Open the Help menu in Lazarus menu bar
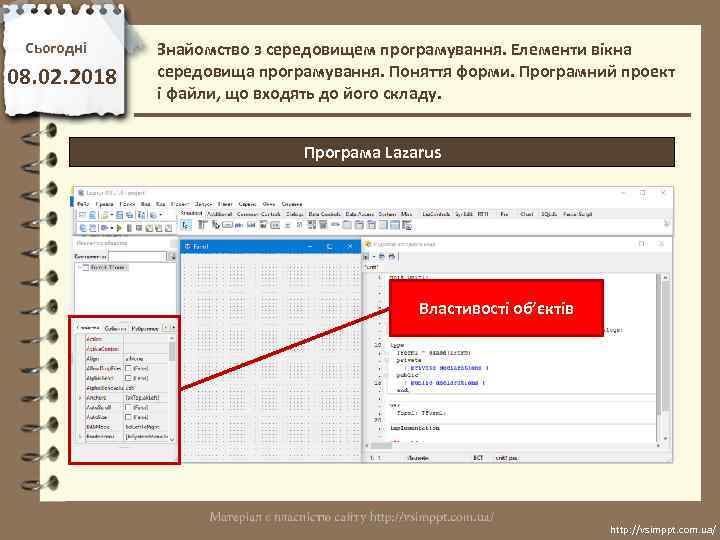The image size is (720, 540). [x=292, y=204]
